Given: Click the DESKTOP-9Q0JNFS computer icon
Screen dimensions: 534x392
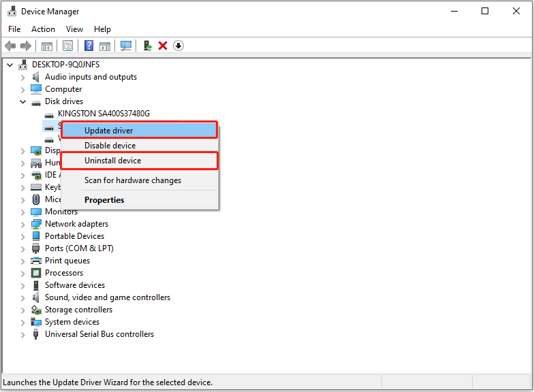Looking at the screenshot, I should point(23,65).
